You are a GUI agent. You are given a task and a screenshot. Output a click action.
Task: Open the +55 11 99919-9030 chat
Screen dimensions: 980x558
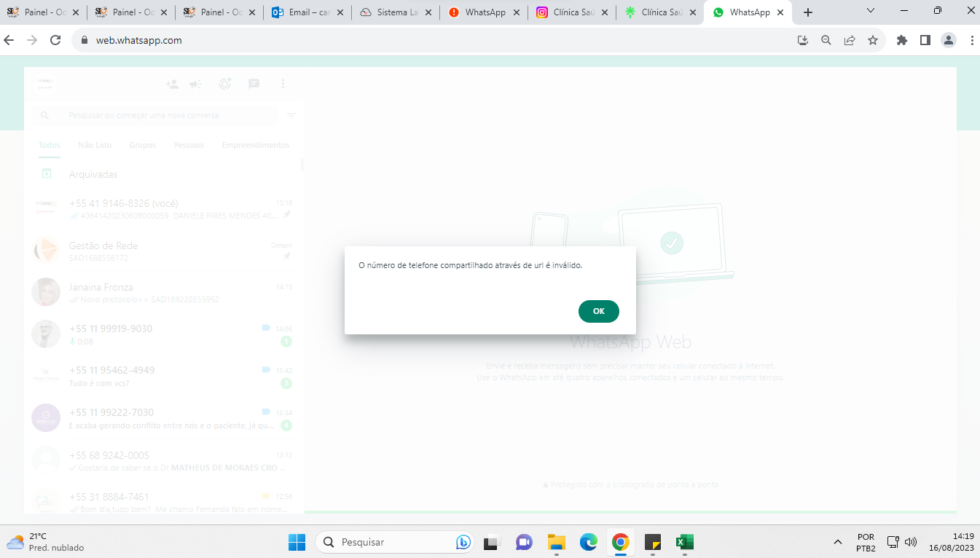coord(163,334)
